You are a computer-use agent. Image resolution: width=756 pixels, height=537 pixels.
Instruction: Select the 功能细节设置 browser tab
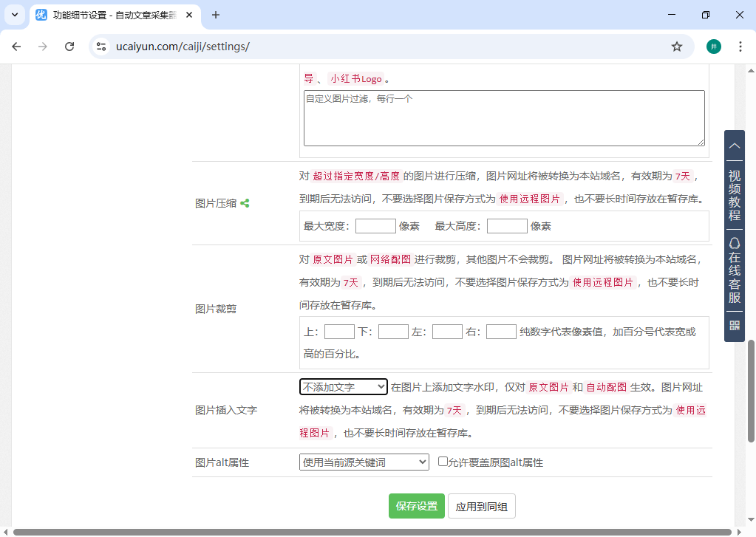pyautogui.click(x=115, y=15)
